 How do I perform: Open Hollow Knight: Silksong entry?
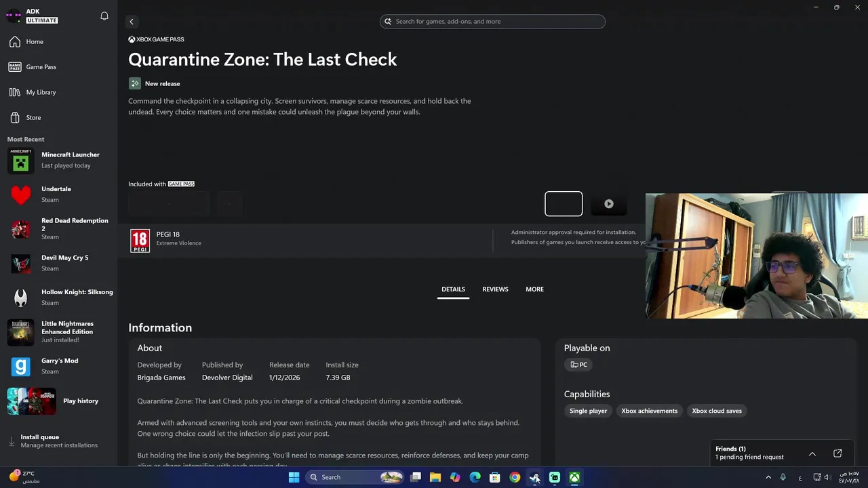pyautogui.click(x=58, y=298)
